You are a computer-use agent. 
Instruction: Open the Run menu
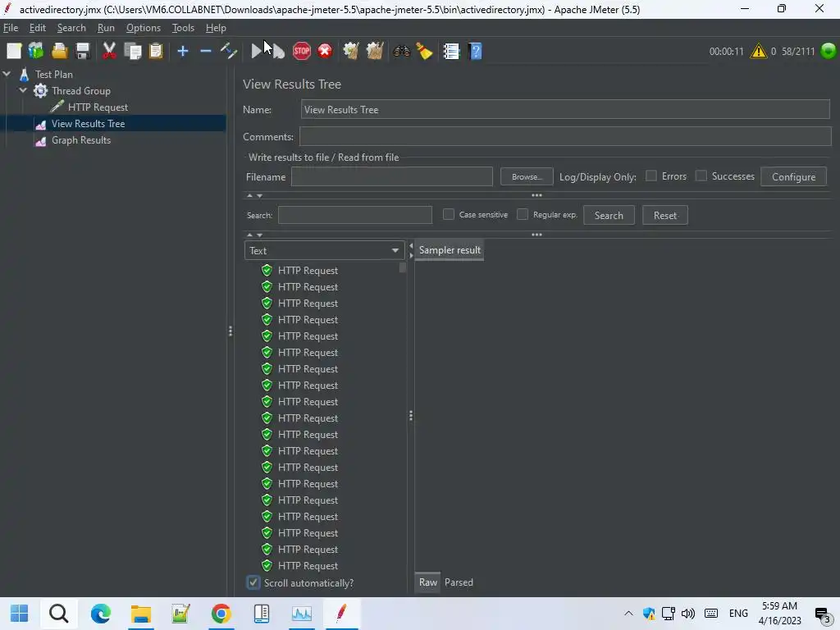pyautogui.click(x=106, y=28)
